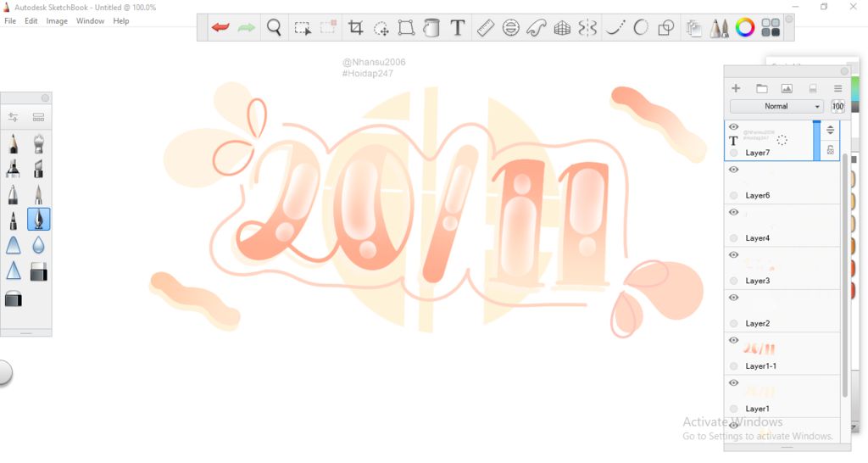Select the Layer7 text layer thumbnail
Viewport: 868px width, 463px height.
tap(759, 135)
